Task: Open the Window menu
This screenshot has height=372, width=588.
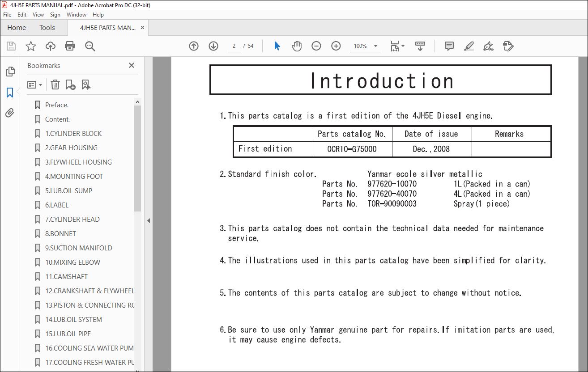Action: 77,15
